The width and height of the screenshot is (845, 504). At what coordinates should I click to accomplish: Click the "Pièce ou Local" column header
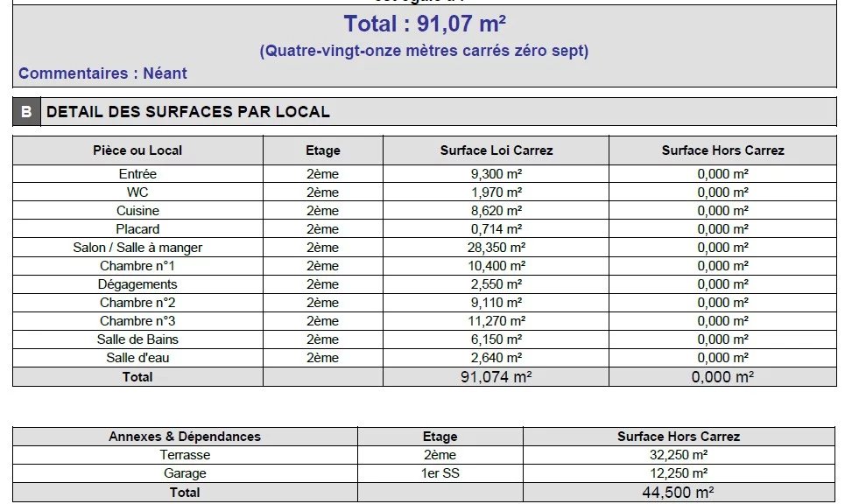point(137,150)
